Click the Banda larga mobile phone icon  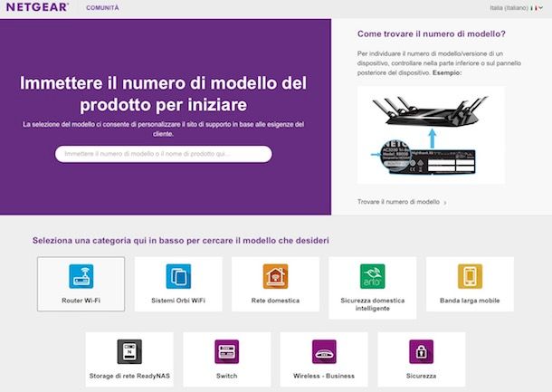tap(470, 276)
